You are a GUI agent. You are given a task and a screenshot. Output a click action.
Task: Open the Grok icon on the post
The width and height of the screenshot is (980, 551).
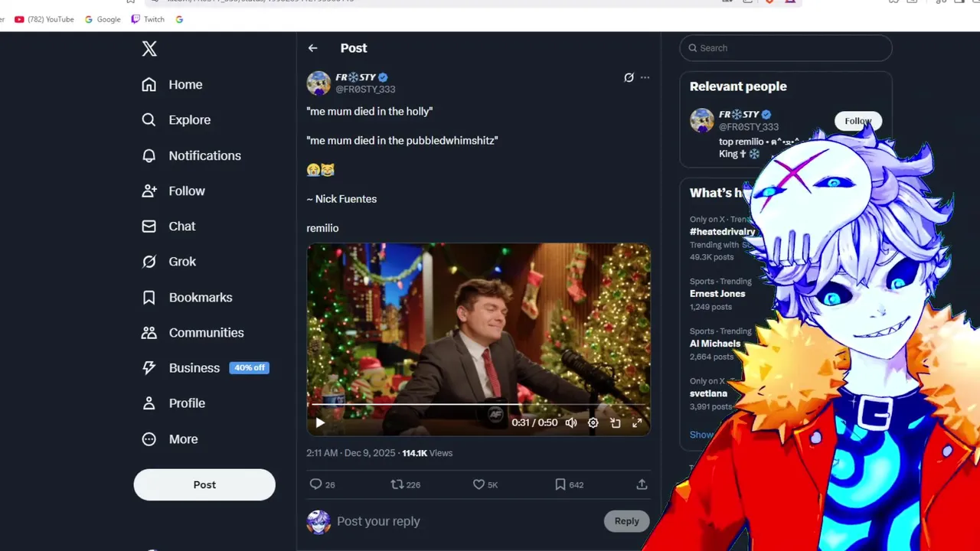click(629, 77)
